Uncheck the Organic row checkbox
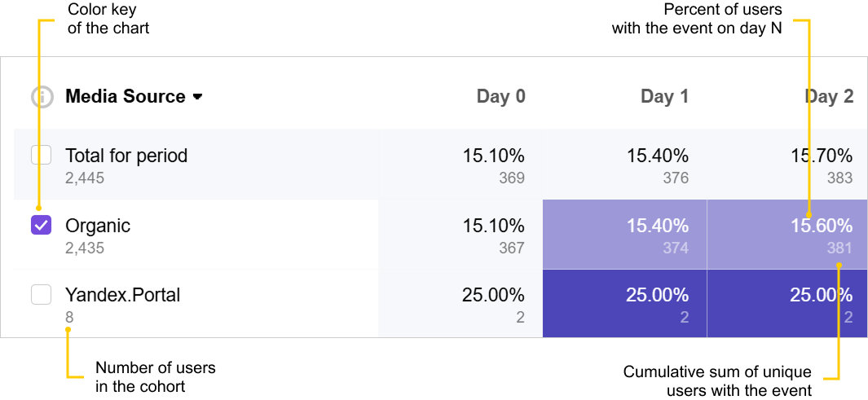The image size is (868, 400). pos(42,225)
